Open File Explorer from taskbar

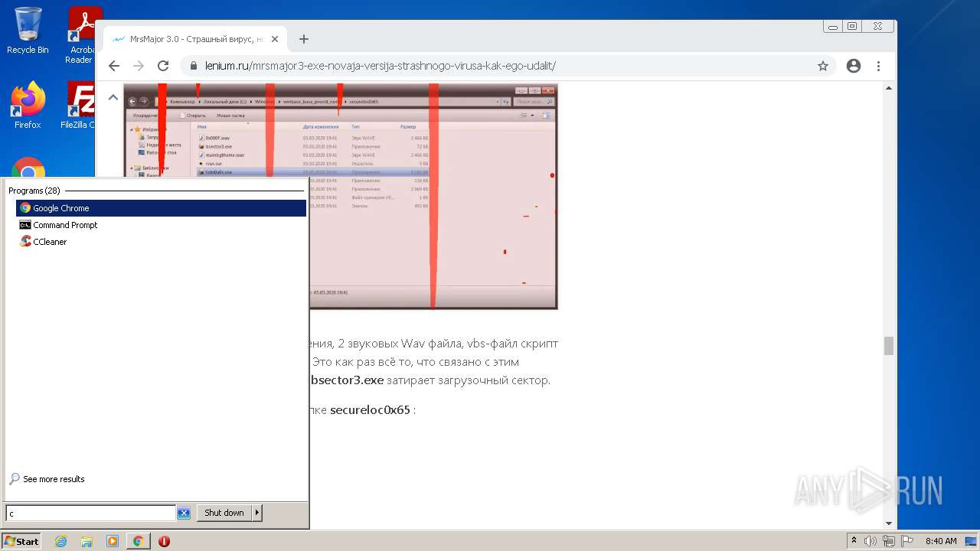[x=87, y=541]
